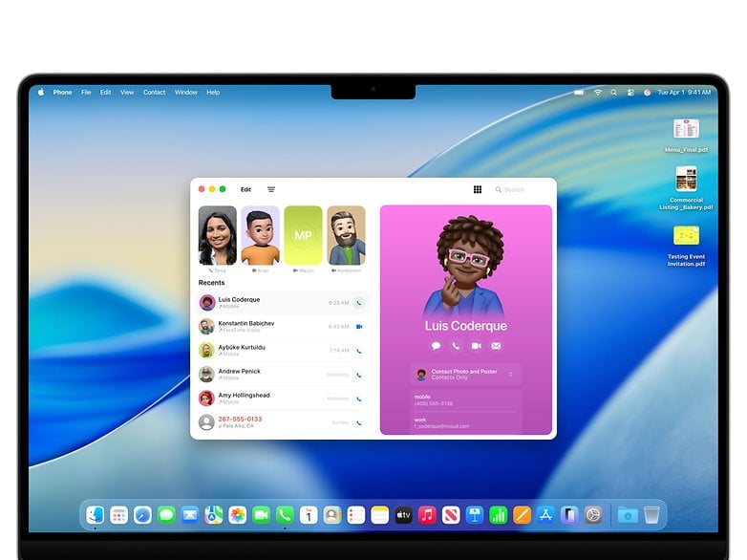Click the date and time in menu bar
The width and height of the screenshot is (747, 560).
684,93
